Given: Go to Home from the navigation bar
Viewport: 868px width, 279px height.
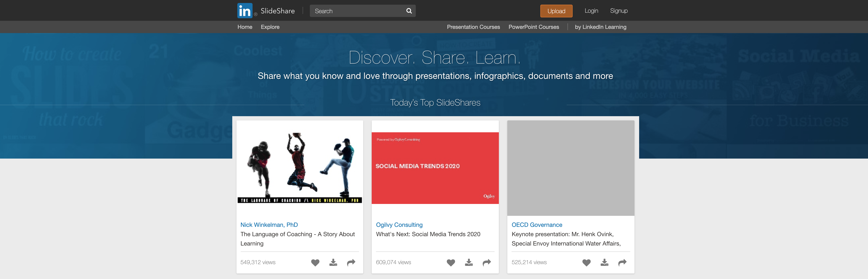Looking at the screenshot, I should pyautogui.click(x=245, y=27).
